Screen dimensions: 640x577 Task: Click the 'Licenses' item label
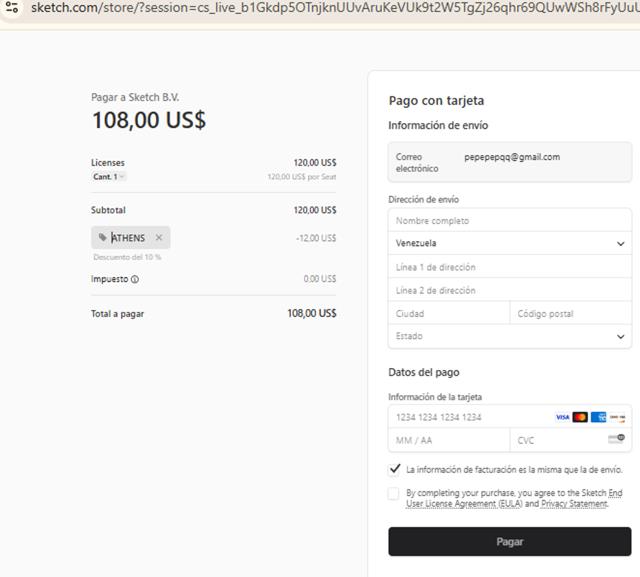[x=108, y=162]
